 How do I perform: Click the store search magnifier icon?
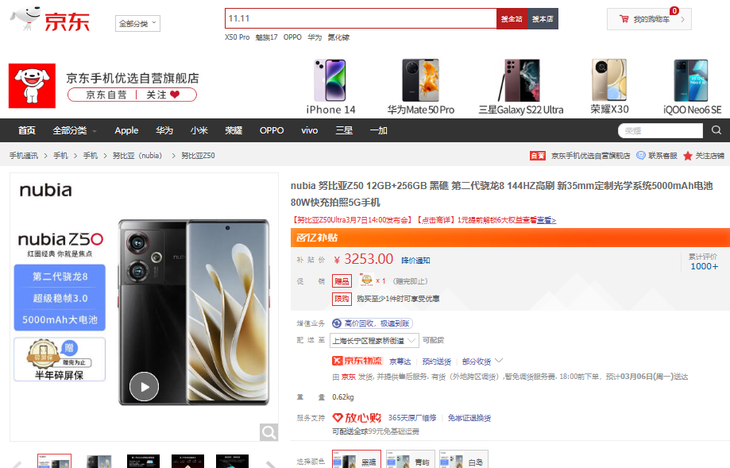point(716,130)
